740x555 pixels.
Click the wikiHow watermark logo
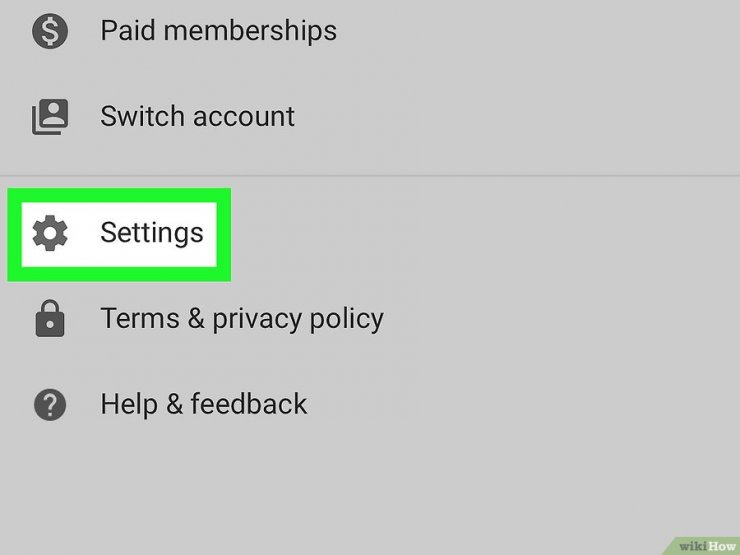706,546
